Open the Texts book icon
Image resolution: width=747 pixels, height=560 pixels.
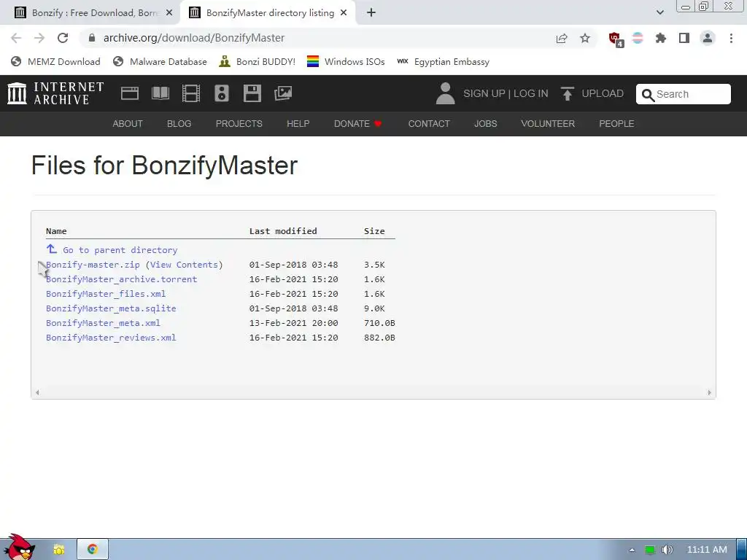[x=160, y=93]
